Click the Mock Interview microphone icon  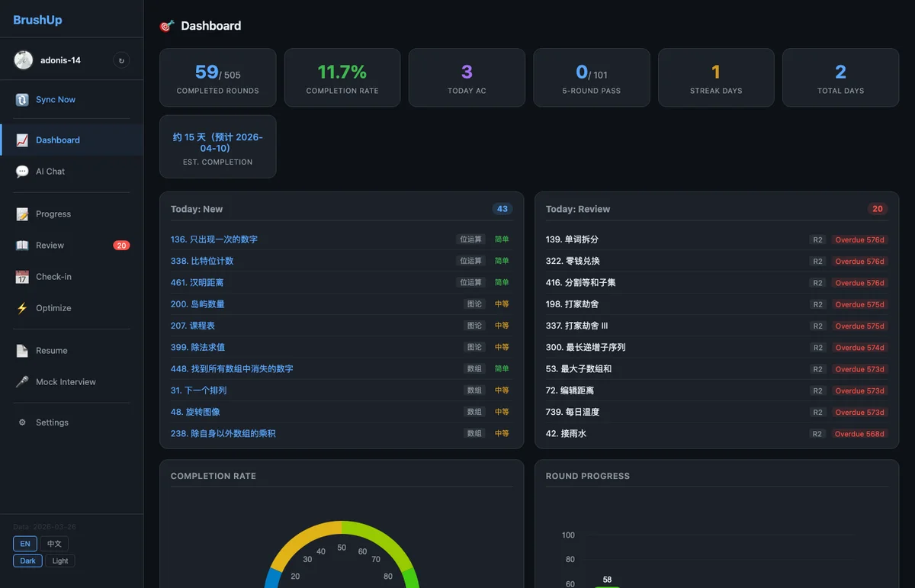22,382
